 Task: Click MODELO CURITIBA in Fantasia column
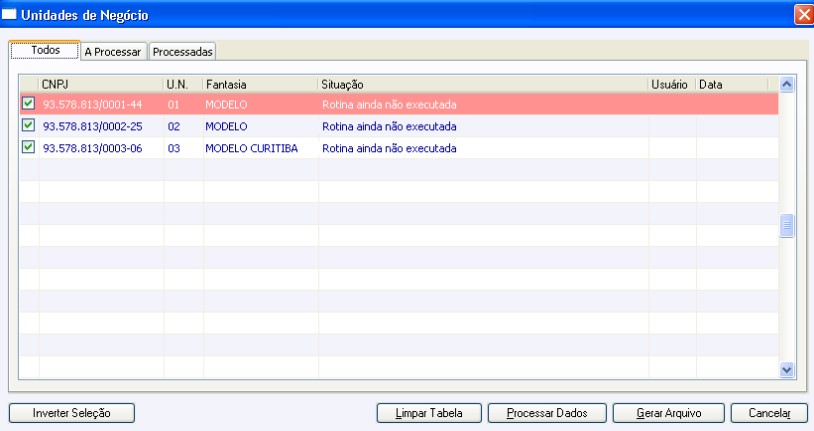coord(251,148)
